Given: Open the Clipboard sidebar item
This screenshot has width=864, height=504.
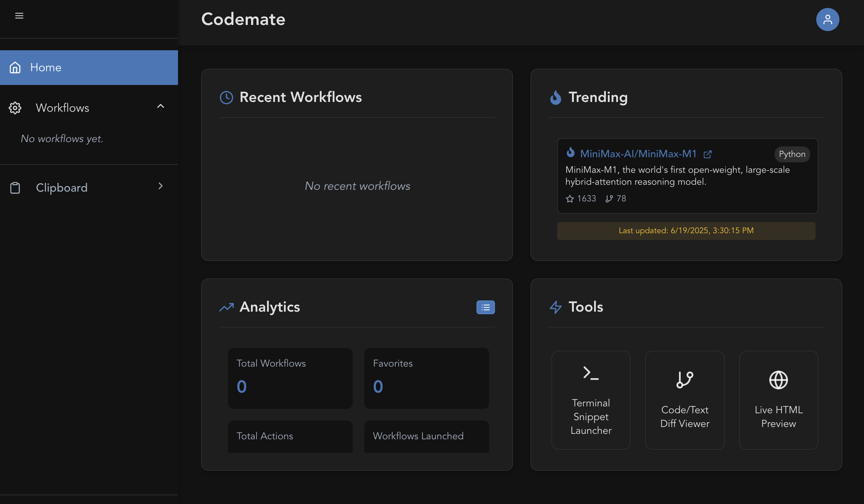Looking at the screenshot, I should pyautogui.click(x=62, y=188).
